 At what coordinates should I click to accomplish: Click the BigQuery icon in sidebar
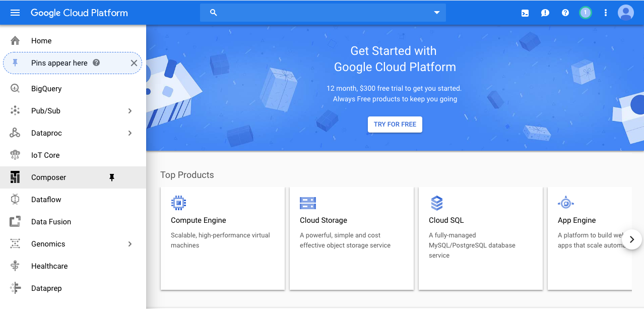[x=15, y=89]
